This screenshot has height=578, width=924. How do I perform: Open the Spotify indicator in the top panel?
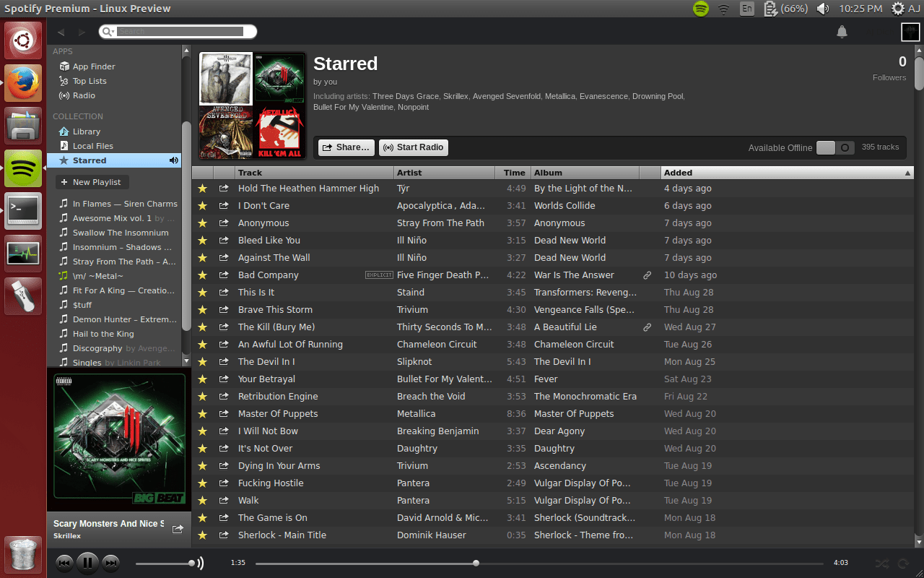click(x=700, y=9)
